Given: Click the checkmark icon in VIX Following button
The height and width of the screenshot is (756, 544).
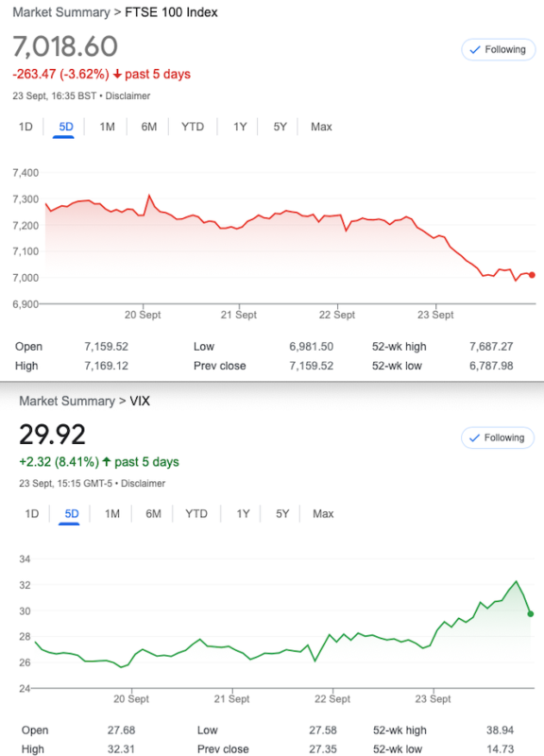Looking at the screenshot, I should 475,438.
